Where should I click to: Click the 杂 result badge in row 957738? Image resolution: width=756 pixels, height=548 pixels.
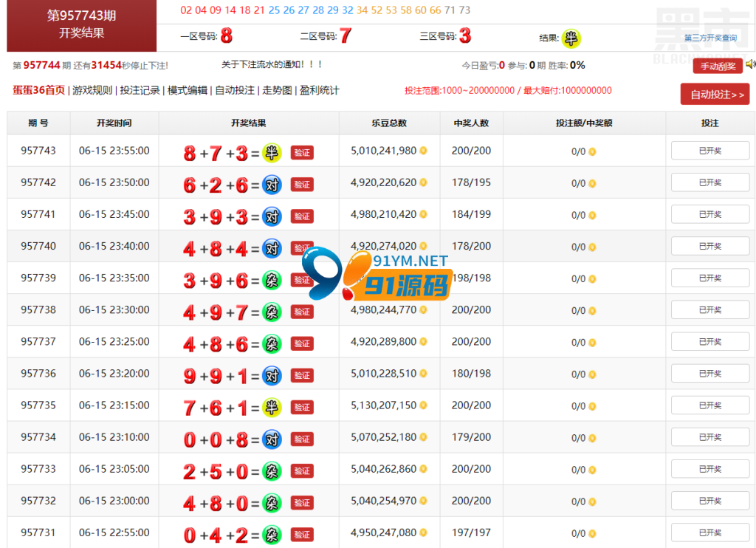pos(272,312)
